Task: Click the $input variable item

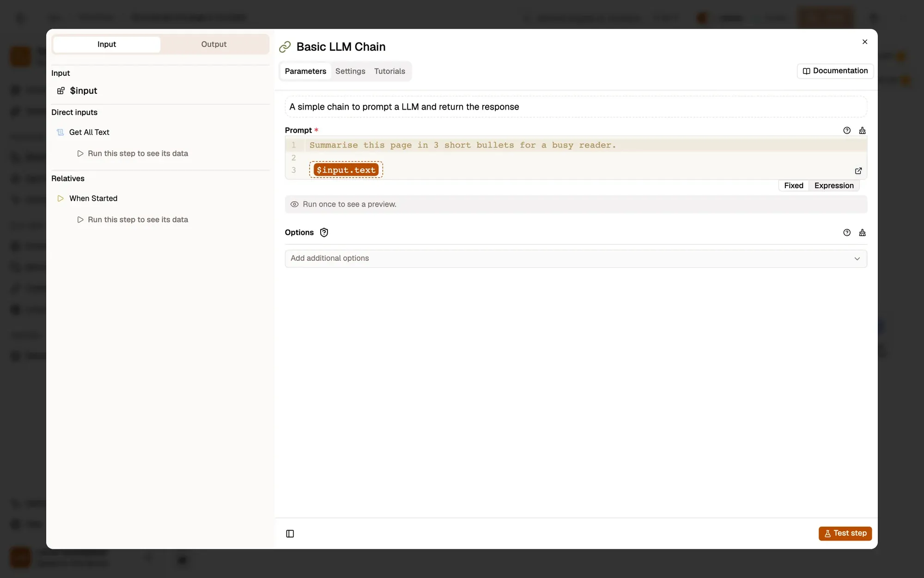Action: tap(83, 91)
